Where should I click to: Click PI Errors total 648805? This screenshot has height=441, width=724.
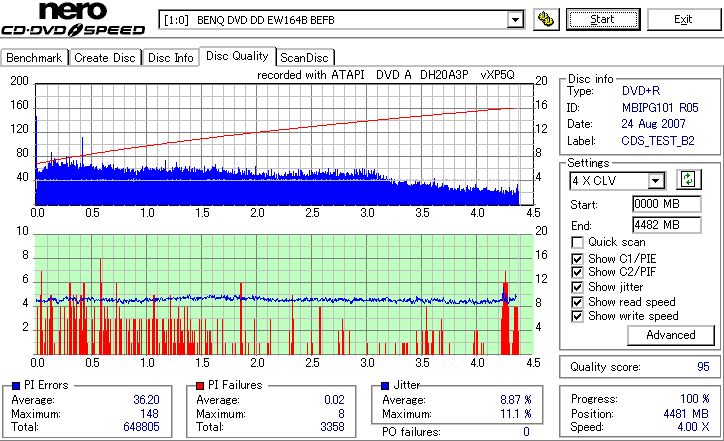click(141, 427)
